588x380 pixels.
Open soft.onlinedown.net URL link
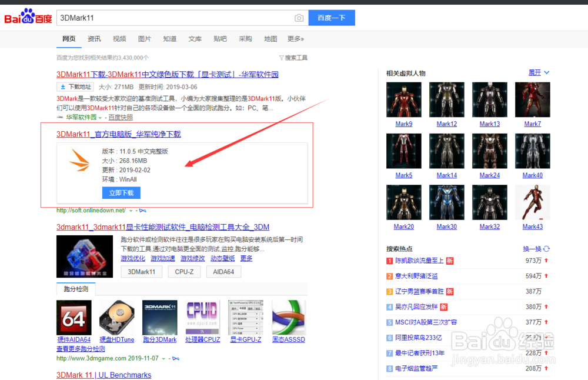point(91,211)
